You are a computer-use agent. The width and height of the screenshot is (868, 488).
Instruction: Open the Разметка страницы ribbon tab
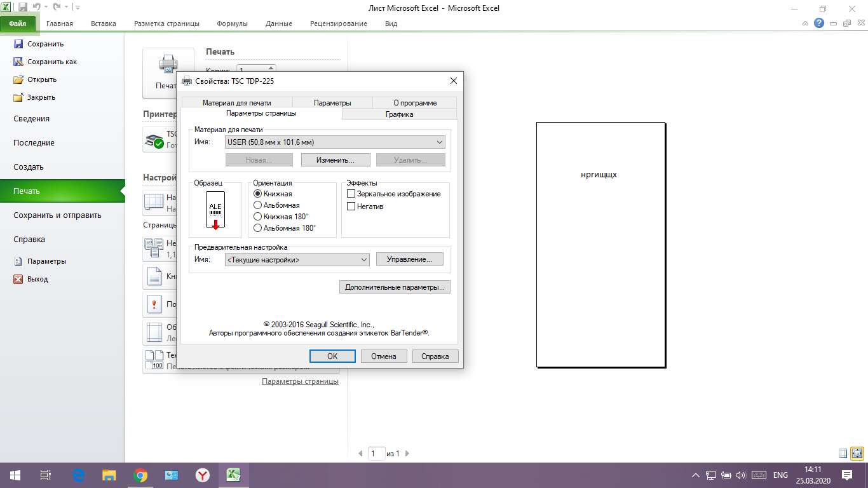coord(166,24)
